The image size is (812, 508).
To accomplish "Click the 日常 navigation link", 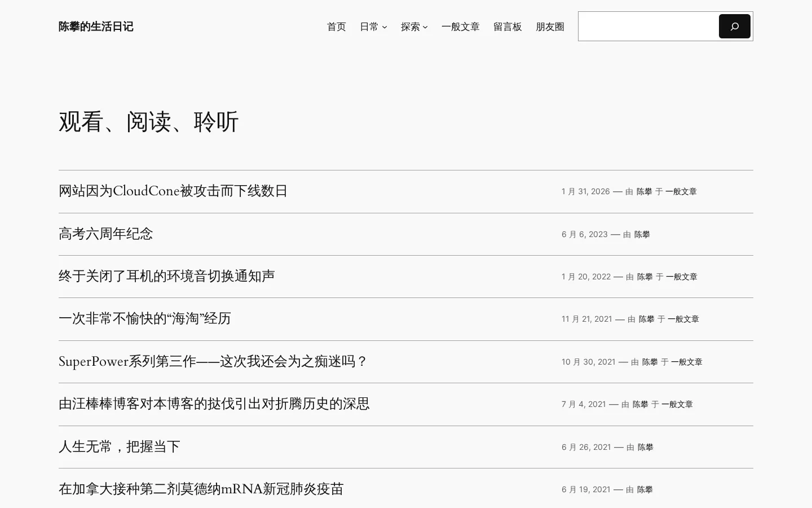I will 369,27.
